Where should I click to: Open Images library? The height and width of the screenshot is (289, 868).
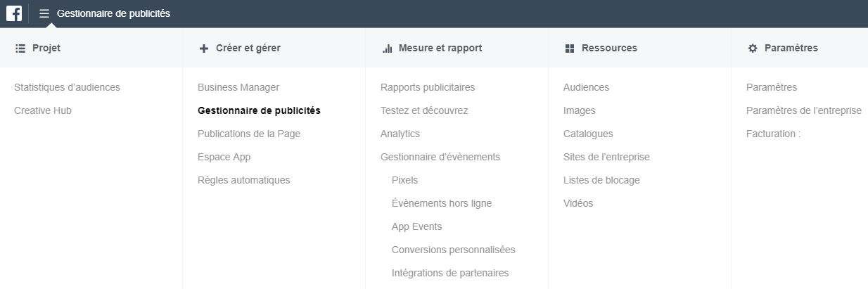coord(580,110)
